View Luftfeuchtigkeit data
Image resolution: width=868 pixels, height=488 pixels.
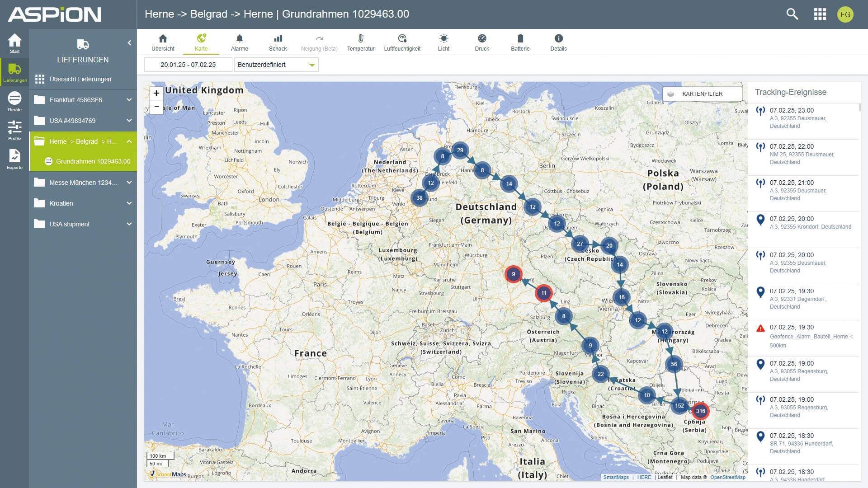[402, 42]
